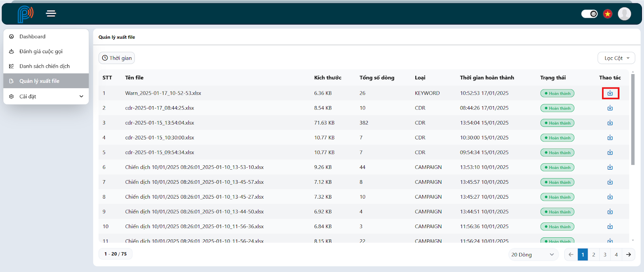
Task: Go to page 4
Action: pyautogui.click(x=616, y=255)
